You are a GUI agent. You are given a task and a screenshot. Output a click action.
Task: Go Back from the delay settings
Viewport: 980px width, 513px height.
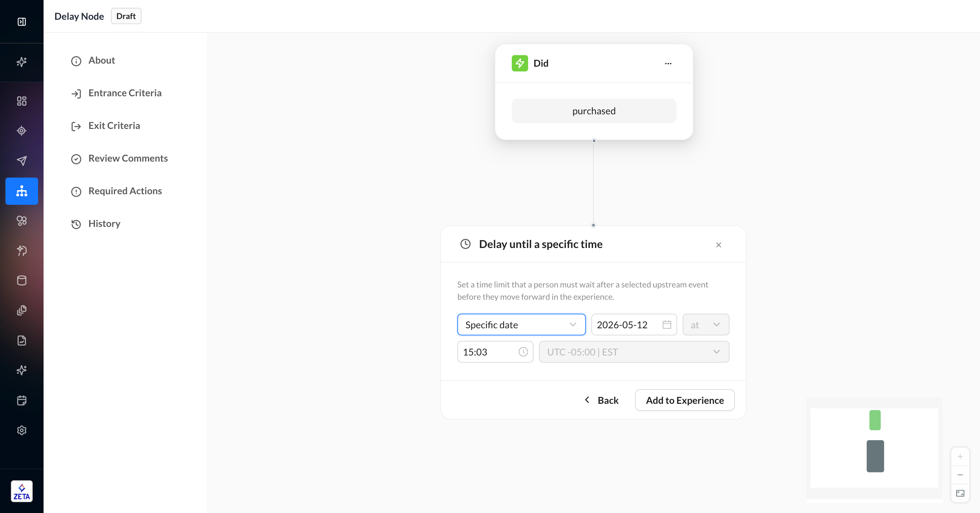[602, 400]
